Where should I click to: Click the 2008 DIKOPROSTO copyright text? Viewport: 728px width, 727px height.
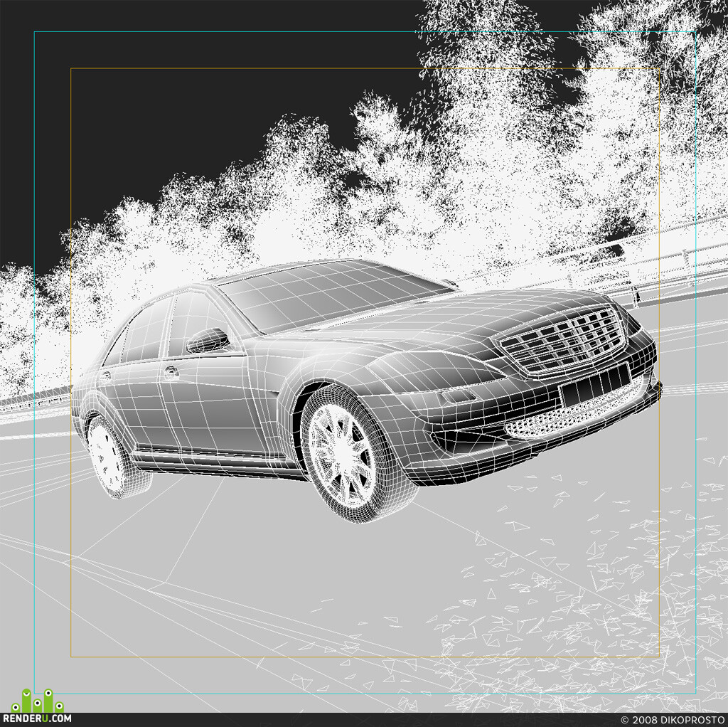[x=674, y=720]
